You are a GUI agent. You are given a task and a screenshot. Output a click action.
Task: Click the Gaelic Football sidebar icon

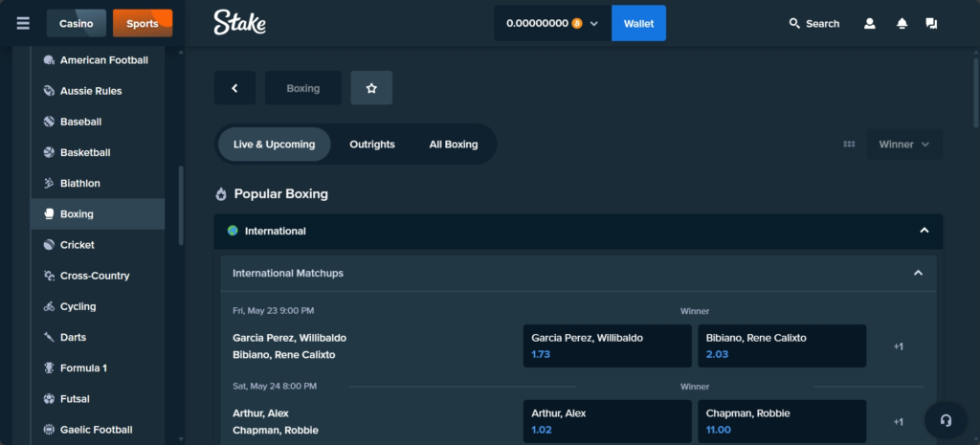tap(49, 430)
